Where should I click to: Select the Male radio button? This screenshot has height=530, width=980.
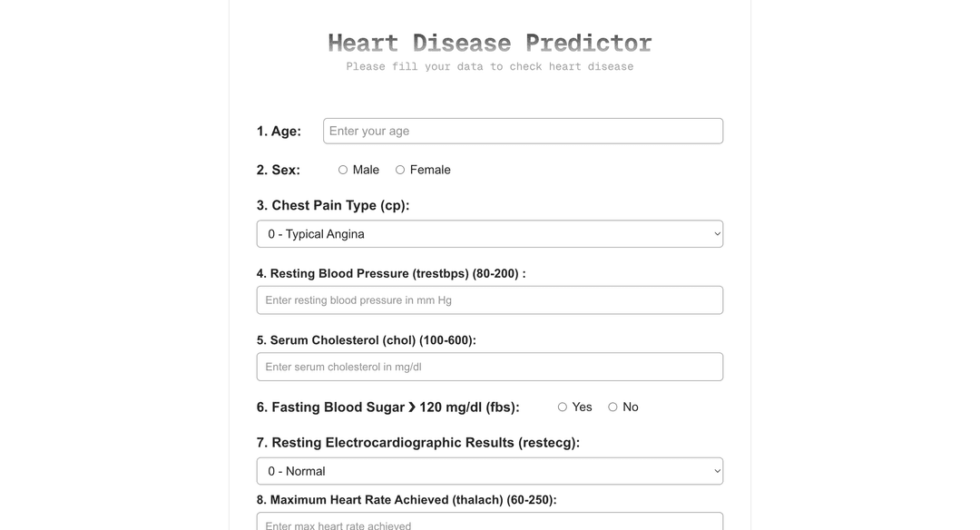pos(343,170)
